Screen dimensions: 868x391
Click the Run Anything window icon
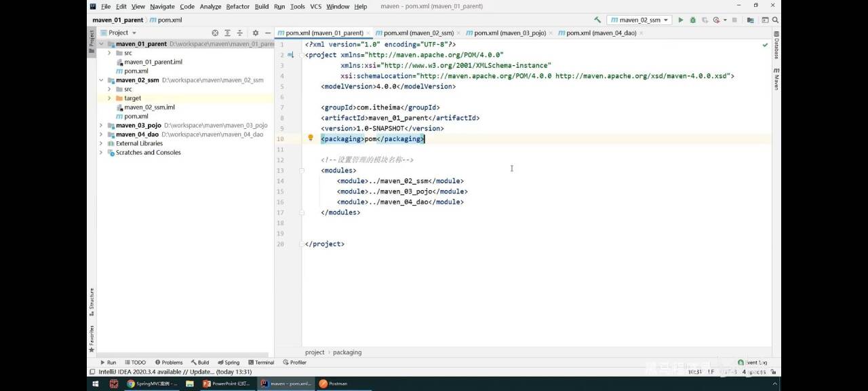click(x=764, y=20)
